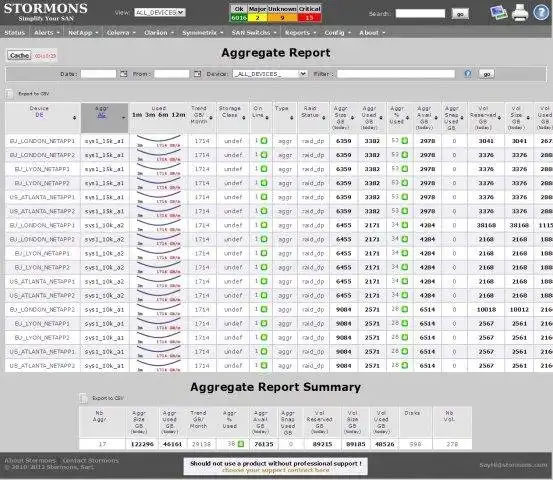
Task: Click the green Ok status count
Action: [239, 18]
